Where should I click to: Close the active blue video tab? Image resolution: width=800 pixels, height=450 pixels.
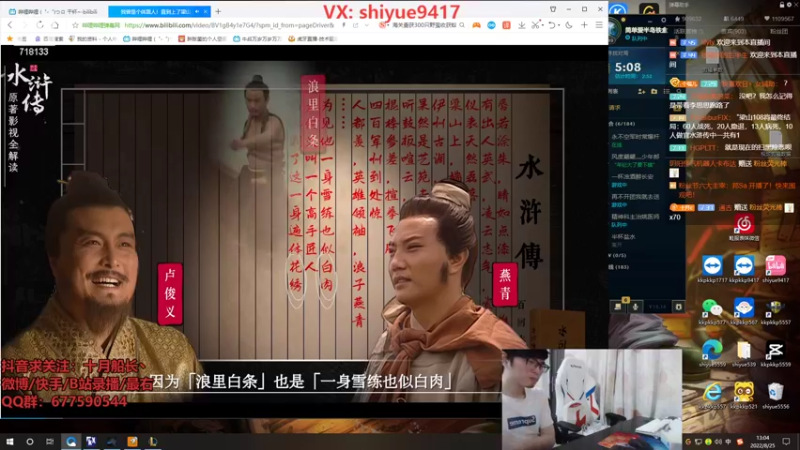(205, 11)
